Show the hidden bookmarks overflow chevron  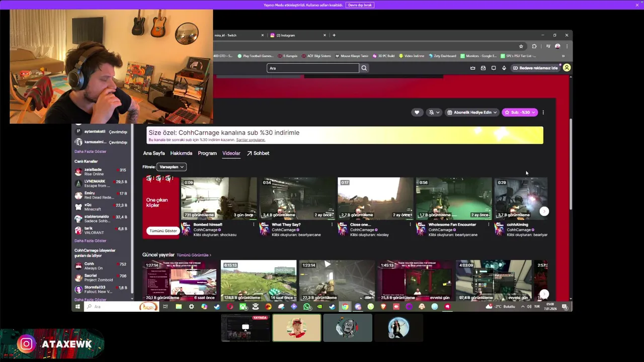563,56
